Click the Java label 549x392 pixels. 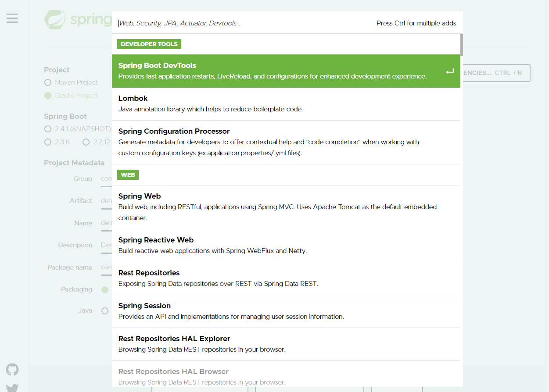pos(85,310)
